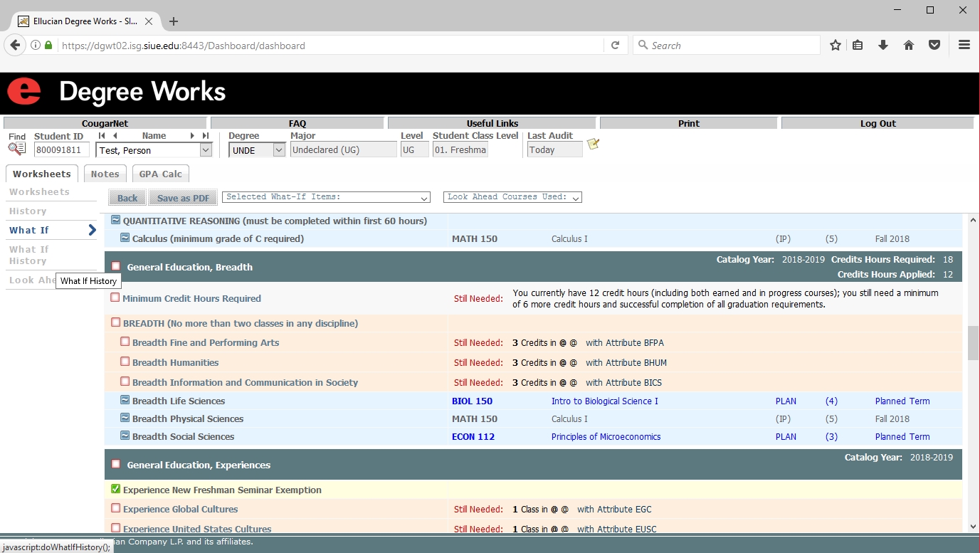Image resolution: width=980 pixels, height=553 pixels.
Task: Click the audit notes icon beside Last Audit
Action: click(593, 144)
